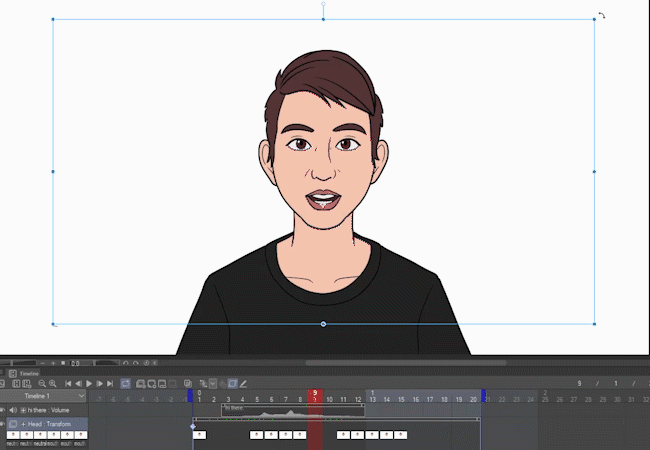Select the cel at frame 1
The height and width of the screenshot is (450, 650).
pyautogui.click(x=199, y=435)
